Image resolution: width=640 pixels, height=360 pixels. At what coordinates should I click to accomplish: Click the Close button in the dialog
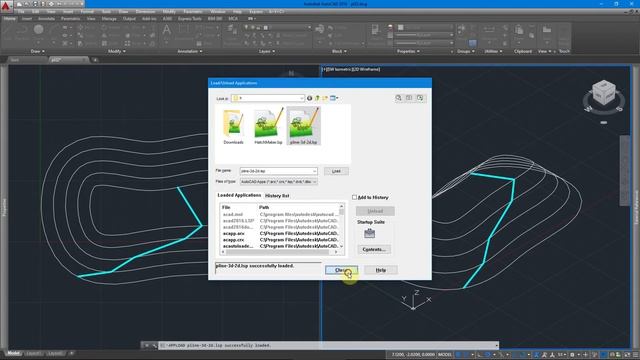click(x=342, y=270)
